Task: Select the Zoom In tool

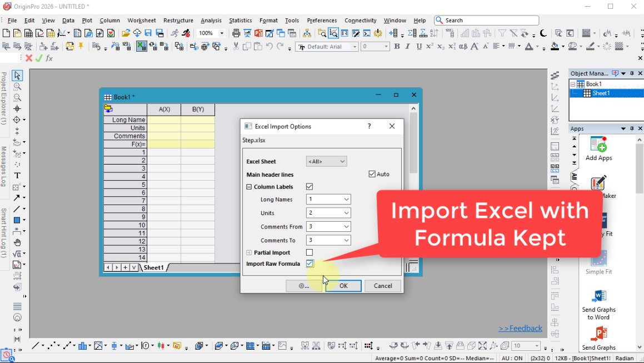Action: point(17,86)
